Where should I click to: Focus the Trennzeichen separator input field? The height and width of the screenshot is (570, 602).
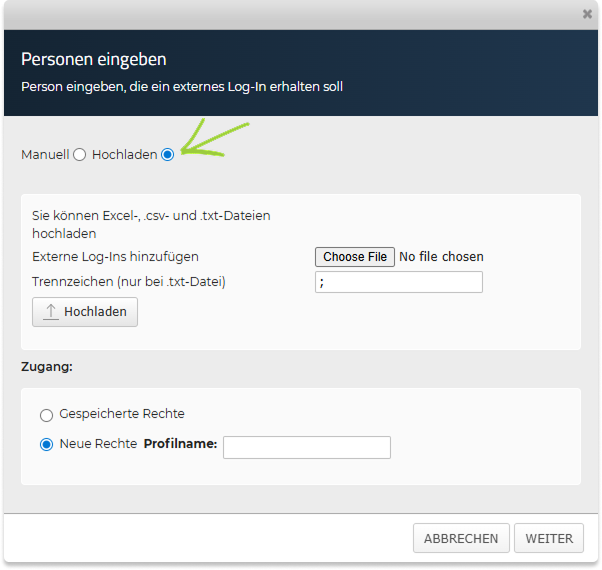[x=398, y=282]
